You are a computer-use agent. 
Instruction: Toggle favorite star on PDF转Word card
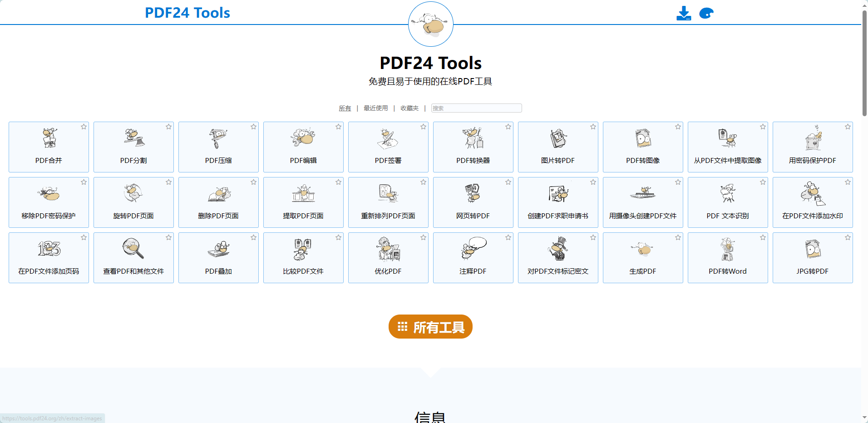coord(763,238)
